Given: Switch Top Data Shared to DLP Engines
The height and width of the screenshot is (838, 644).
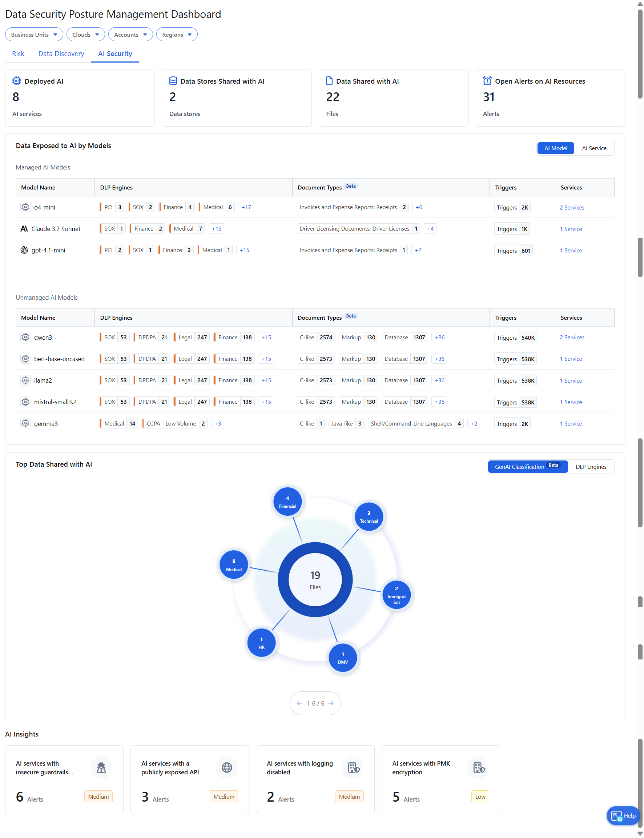Looking at the screenshot, I should tap(591, 466).
